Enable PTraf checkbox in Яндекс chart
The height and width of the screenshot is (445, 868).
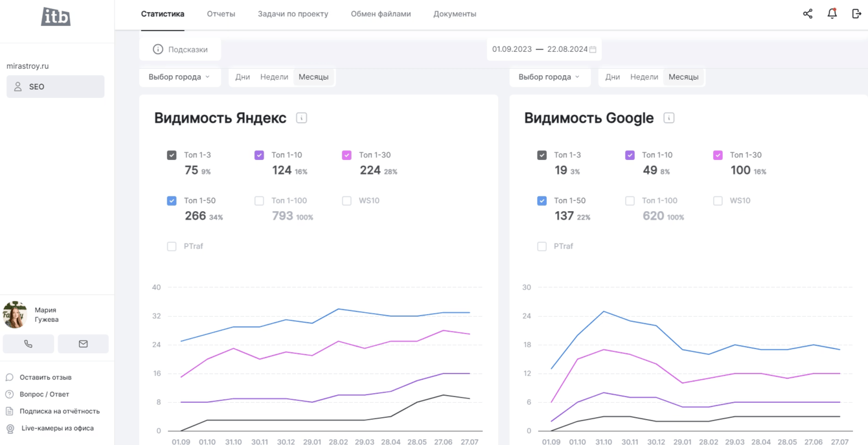[172, 246]
